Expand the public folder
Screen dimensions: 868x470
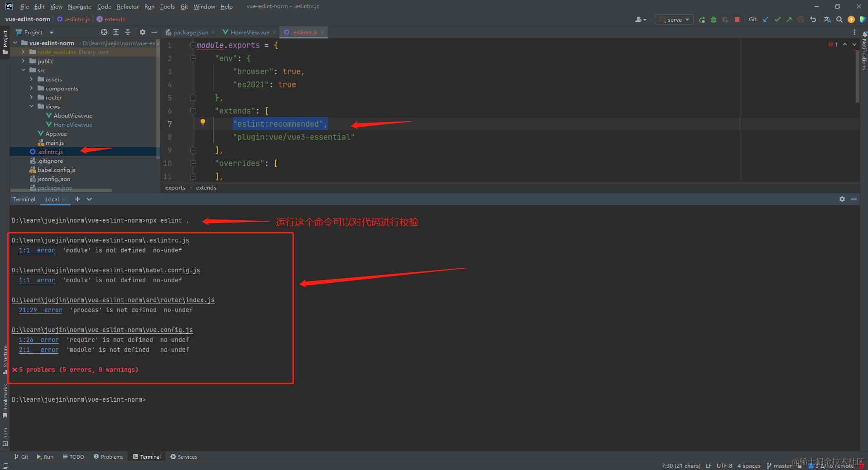[23, 61]
